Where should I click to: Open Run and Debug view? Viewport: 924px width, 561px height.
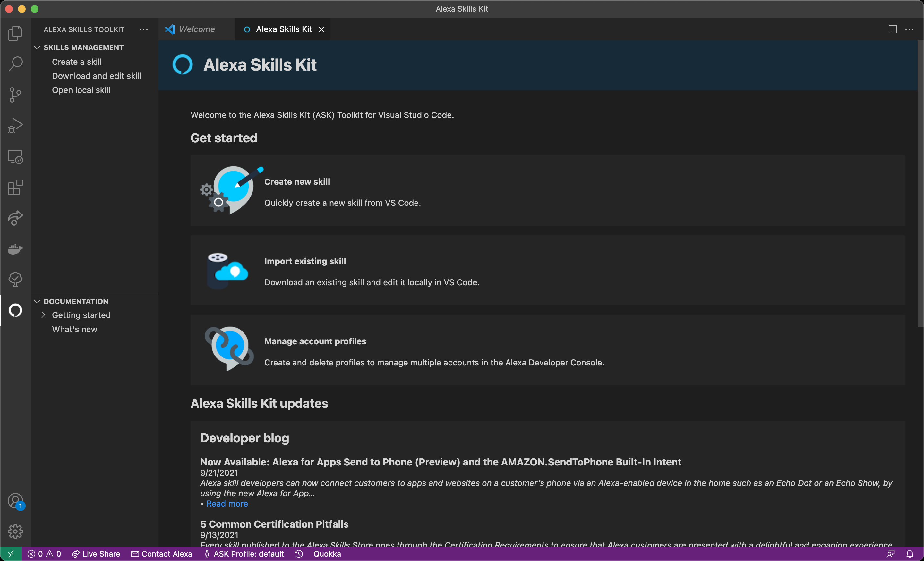pyautogui.click(x=15, y=126)
